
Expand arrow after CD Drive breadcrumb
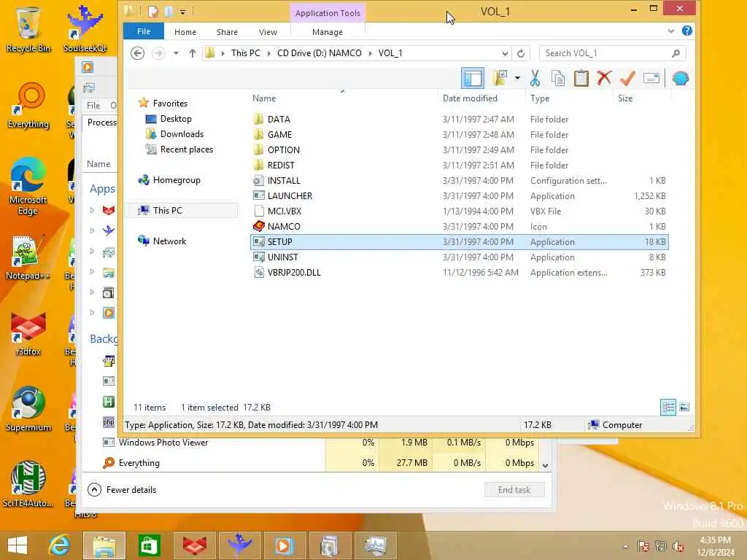(x=371, y=53)
